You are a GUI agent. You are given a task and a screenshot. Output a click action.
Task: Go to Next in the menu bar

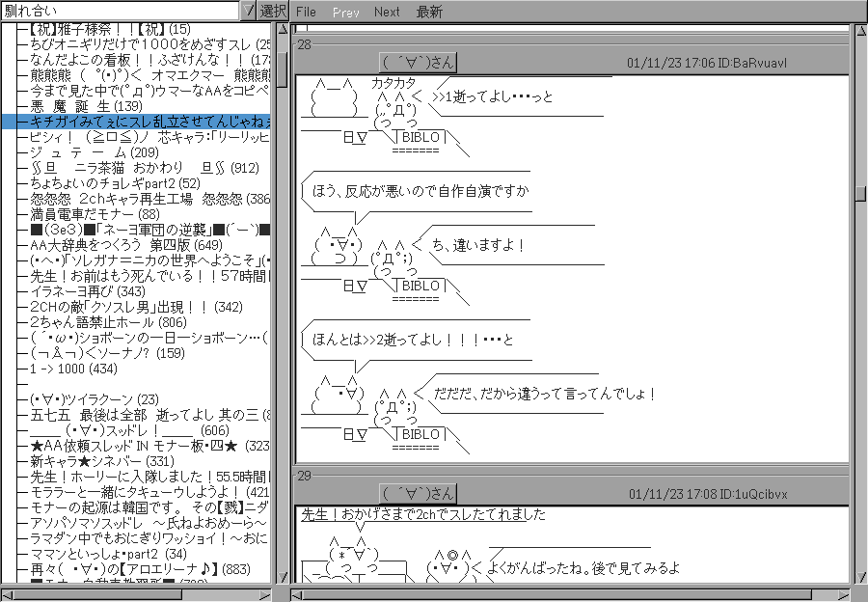[x=387, y=12]
